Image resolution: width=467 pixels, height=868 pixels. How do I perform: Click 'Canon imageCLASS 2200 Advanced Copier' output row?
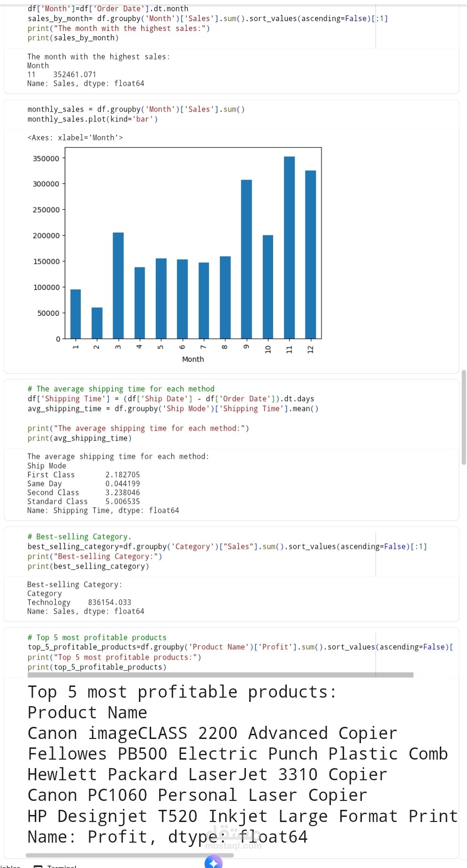(213, 733)
